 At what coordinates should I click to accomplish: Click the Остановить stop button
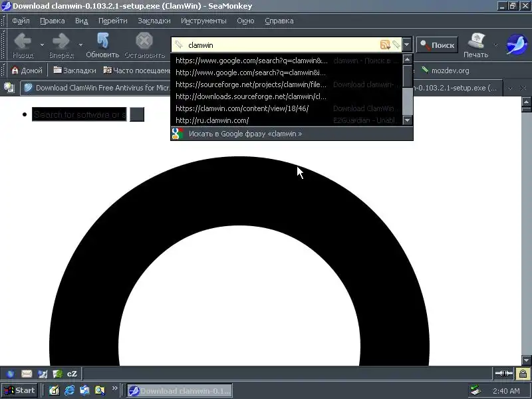click(x=144, y=45)
